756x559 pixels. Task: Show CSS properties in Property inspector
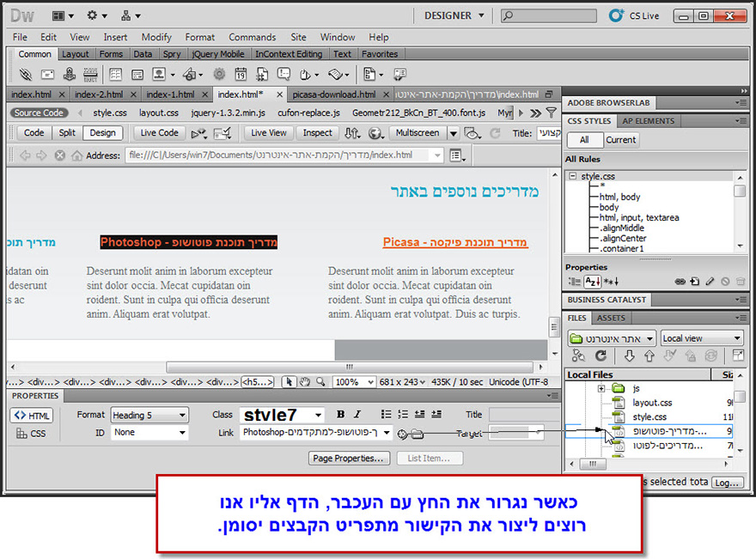coord(31,434)
